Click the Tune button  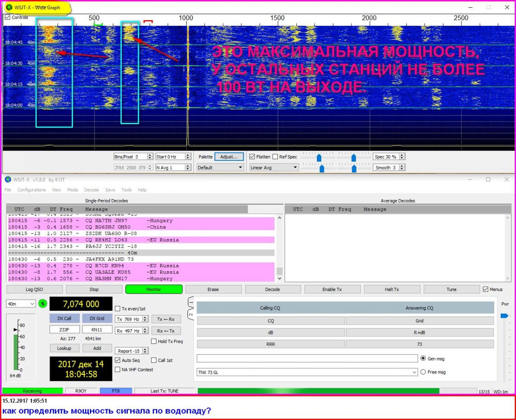(x=451, y=289)
